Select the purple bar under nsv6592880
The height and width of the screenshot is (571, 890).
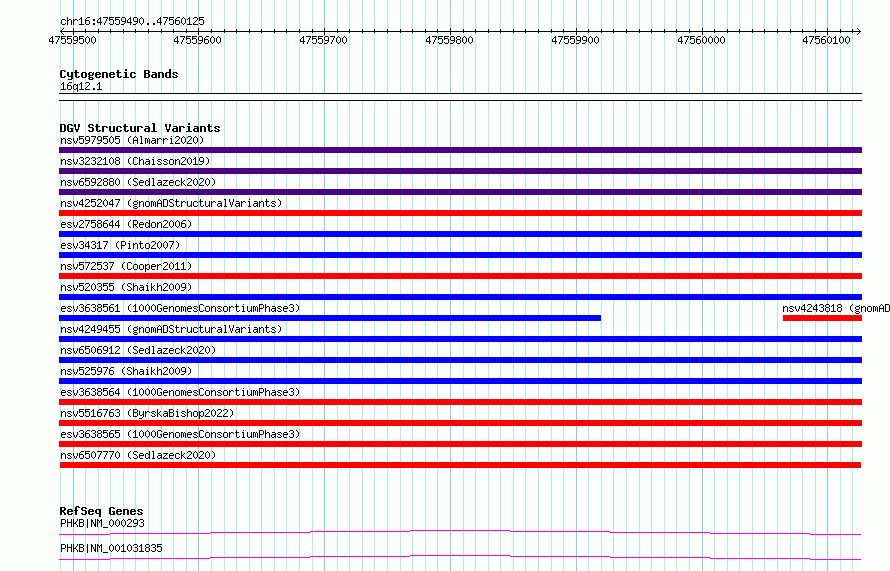(x=460, y=192)
